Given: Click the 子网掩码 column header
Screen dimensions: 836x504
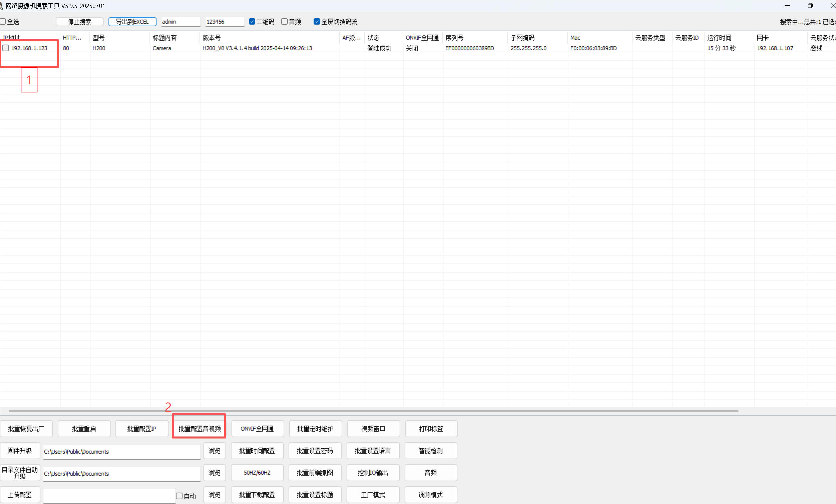Looking at the screenshot, I should click(538, 37).
